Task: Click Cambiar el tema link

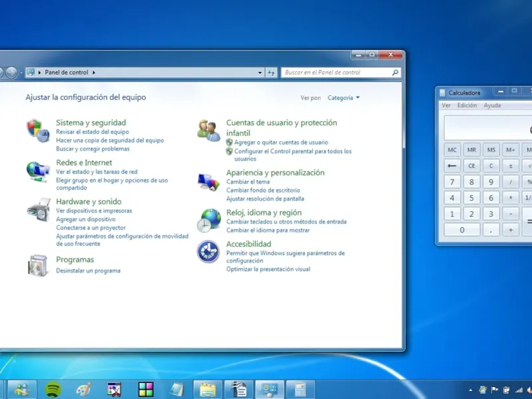Action: [x=248, y=182]
